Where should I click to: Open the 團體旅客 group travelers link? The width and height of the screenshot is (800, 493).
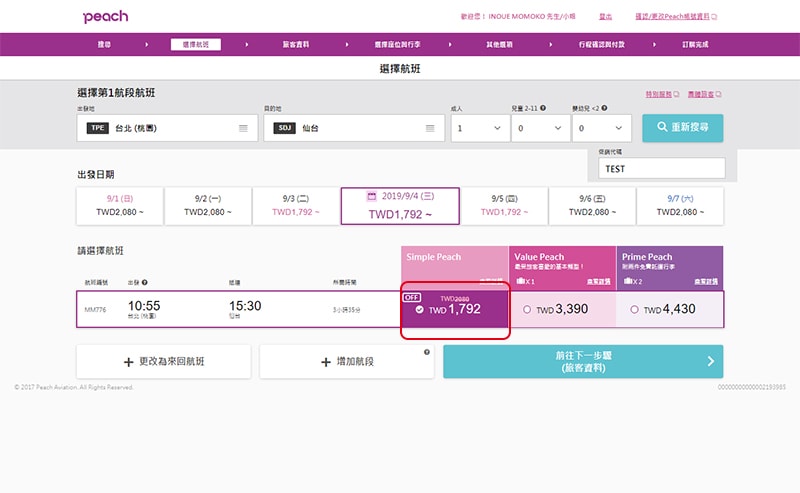[704, 94]
